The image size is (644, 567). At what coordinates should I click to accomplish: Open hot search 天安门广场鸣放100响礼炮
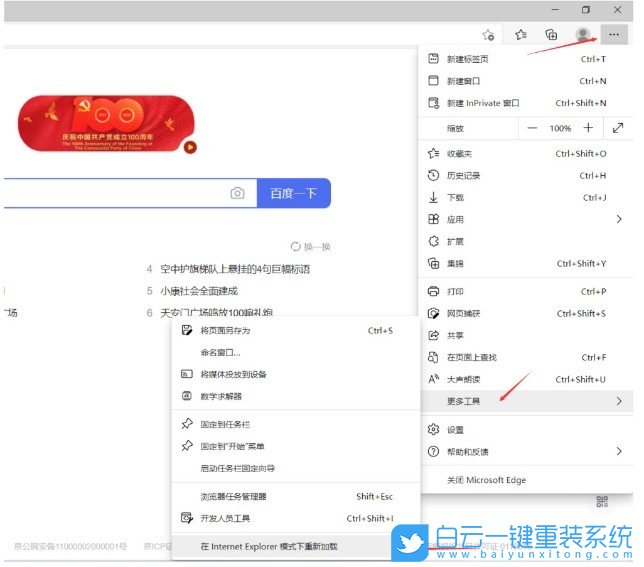[x=216, y=313]
